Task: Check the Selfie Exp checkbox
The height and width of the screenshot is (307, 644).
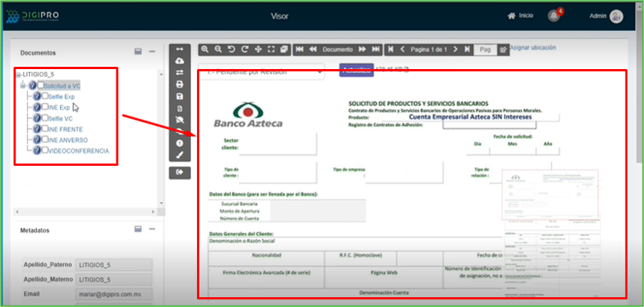Action: pos(44,97)
